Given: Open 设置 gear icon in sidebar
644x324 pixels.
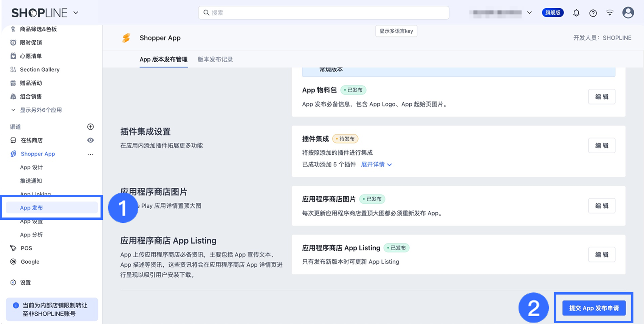Looking at the screenshot, I should coord(13,282).
